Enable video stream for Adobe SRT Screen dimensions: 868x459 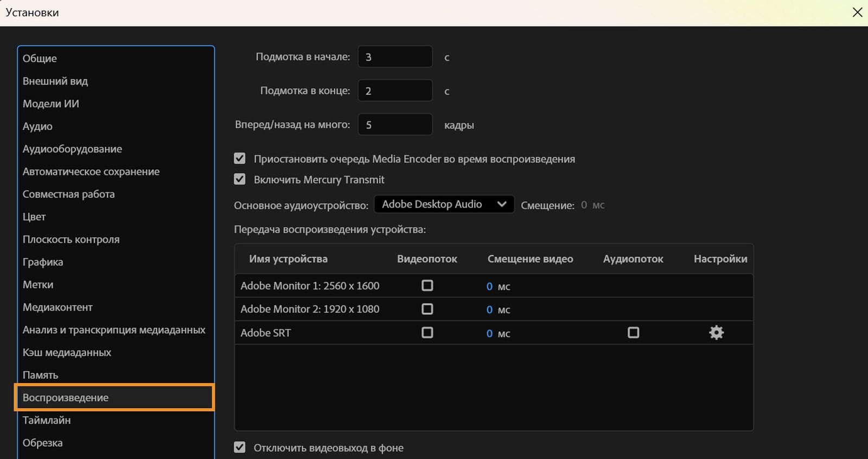point(427,333)
